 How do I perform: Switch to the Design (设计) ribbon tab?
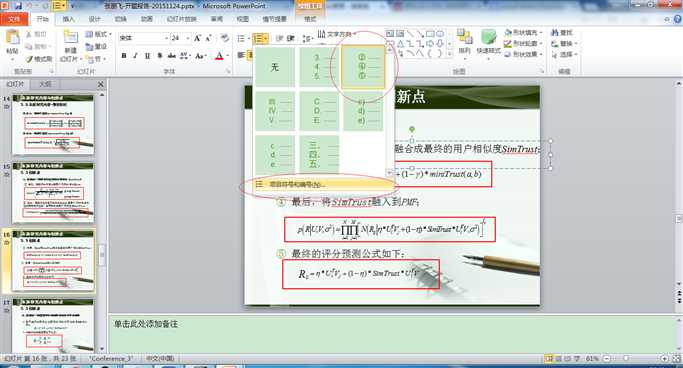pyautogui.click(x=95, y=19)
